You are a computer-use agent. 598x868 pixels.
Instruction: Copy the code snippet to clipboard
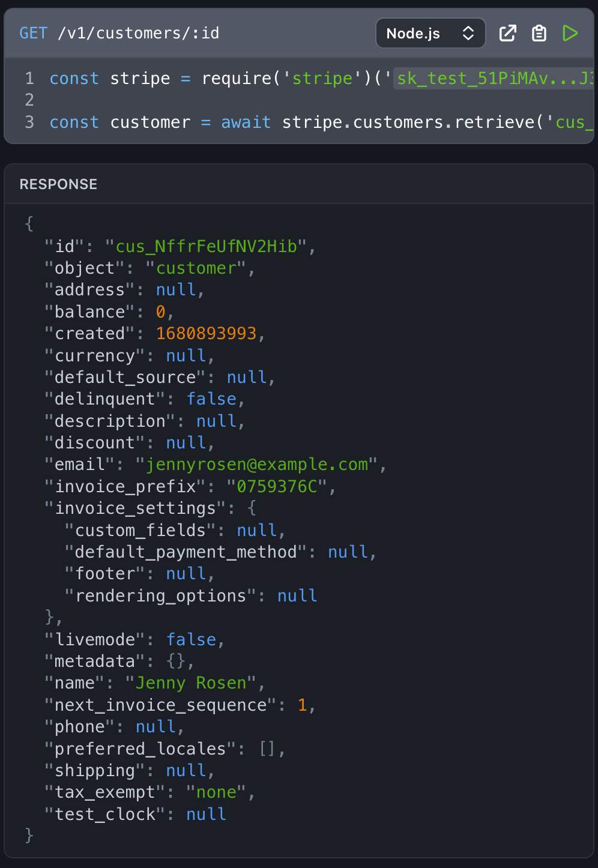pyautogui.click(x=539, y=34)
